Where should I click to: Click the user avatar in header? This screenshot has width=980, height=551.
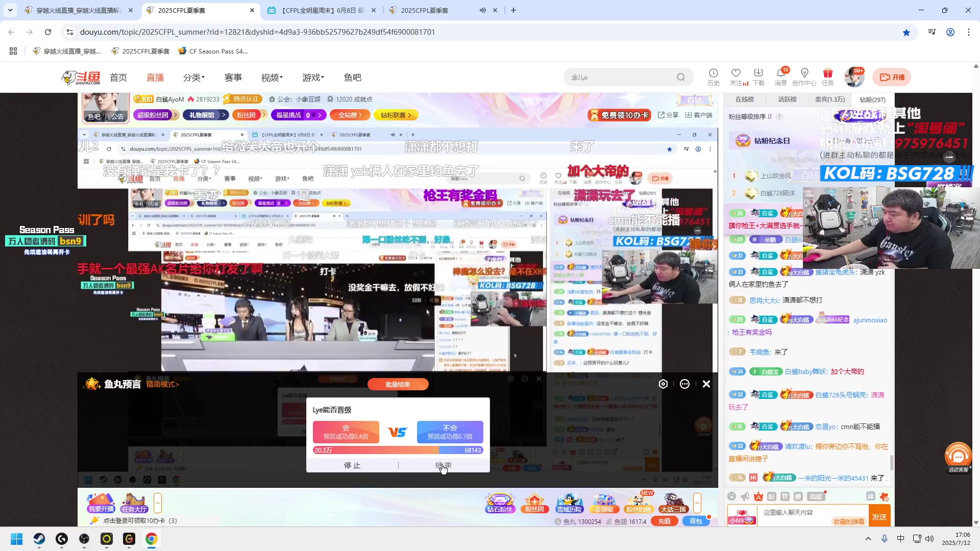(x=854, y=77)
